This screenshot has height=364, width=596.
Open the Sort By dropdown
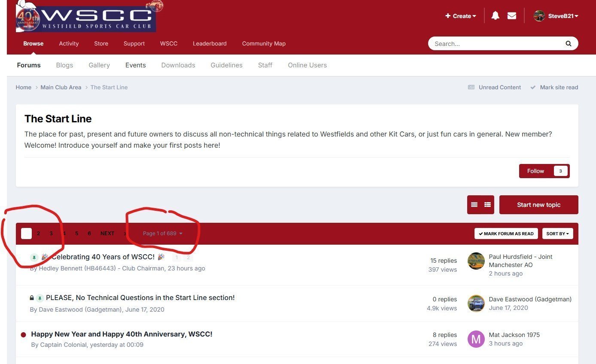(557, 234)
